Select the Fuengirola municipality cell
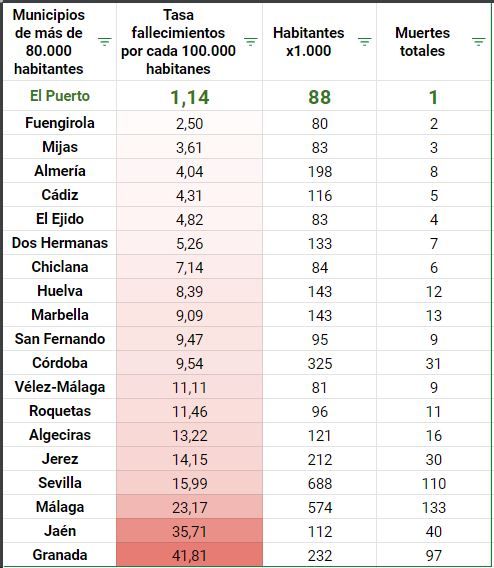 point(60,123)
